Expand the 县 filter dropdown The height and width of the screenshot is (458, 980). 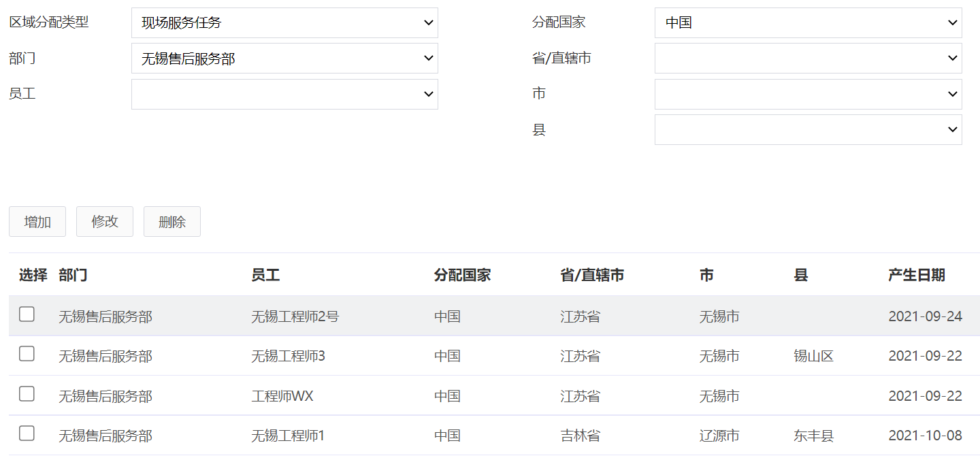click(x=808, y=130)
